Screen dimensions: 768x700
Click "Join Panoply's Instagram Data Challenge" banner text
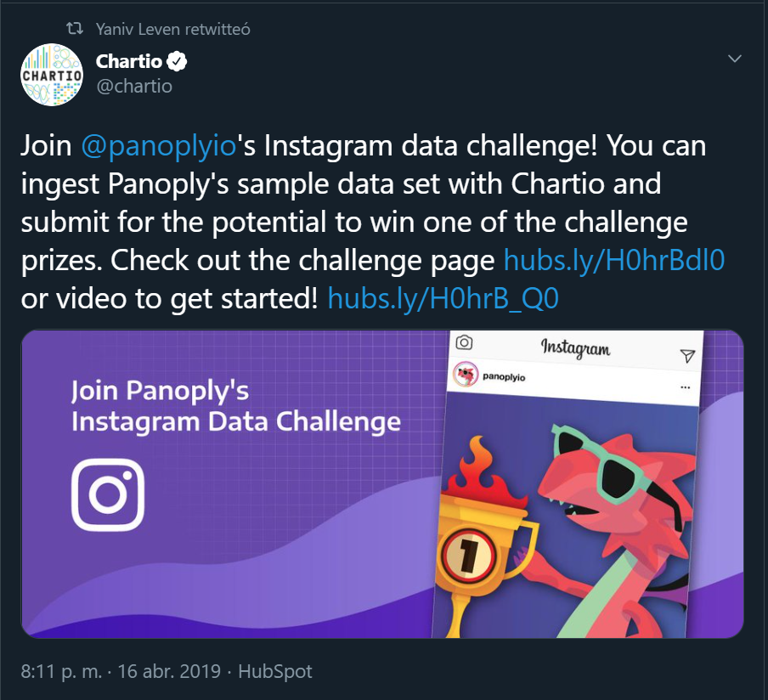coord(235,406)
